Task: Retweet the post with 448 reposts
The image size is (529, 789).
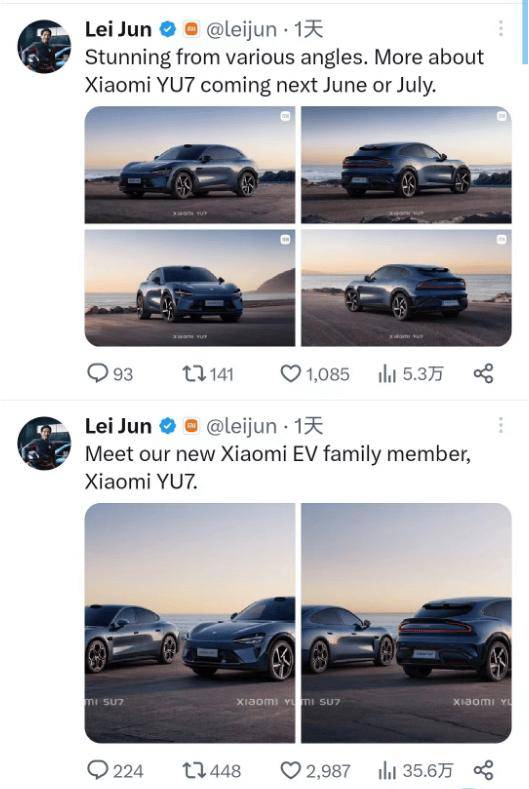Action: (x=211, y=770)
